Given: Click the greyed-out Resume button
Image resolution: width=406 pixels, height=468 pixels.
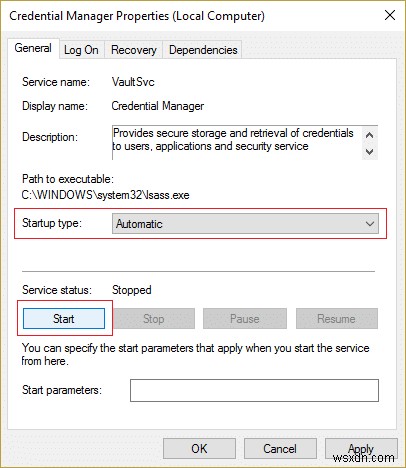Looking at the screenshot, I should click(337, 319).
